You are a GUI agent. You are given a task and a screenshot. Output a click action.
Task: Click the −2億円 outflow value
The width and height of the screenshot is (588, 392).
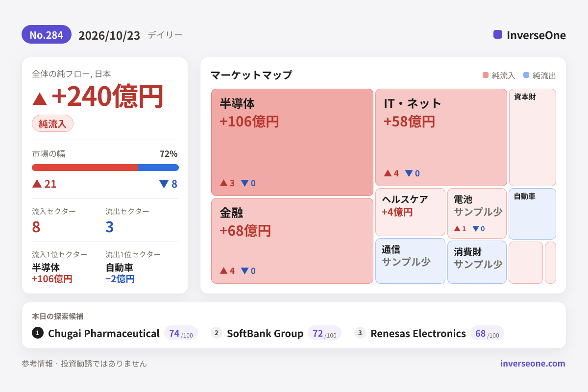pyautogui.click(x=120, y=279)
